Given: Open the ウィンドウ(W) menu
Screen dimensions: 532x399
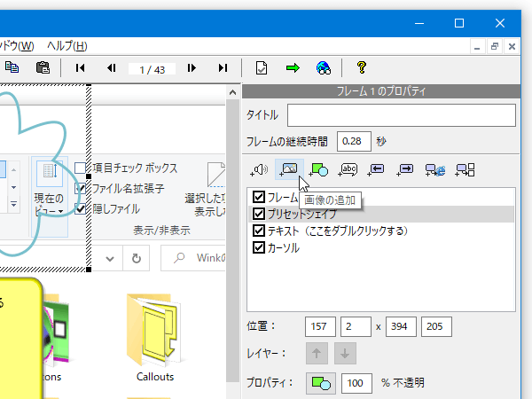Looking at the screenshot, I should [17, 46].
